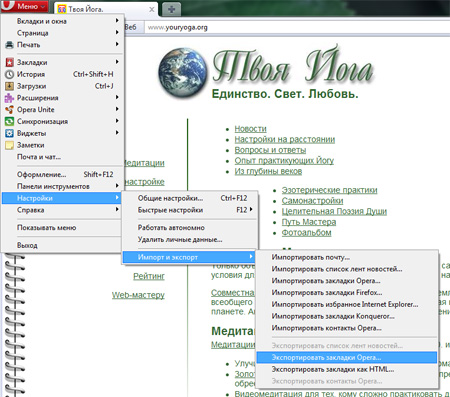Choose Выход to quit Opera

[x=62, y=245]
